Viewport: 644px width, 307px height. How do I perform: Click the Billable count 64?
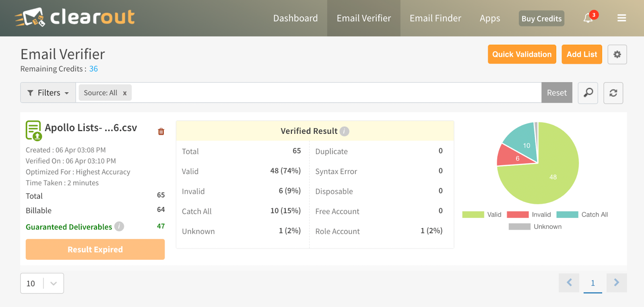pos(161,210)
